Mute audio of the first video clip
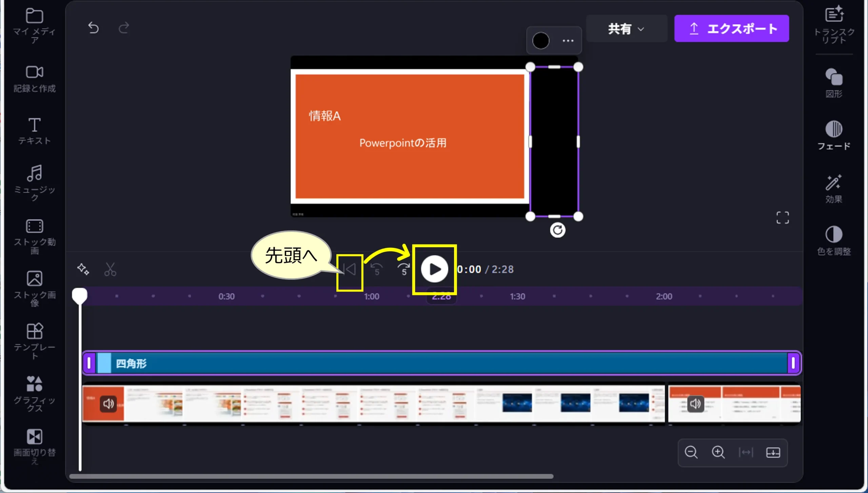Image resolution: width=868 pixels, height=493 pixels. pos(108,403)
